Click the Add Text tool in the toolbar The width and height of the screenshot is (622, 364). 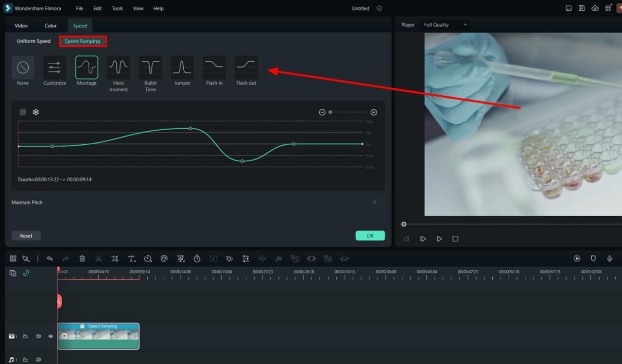point(131,258)
